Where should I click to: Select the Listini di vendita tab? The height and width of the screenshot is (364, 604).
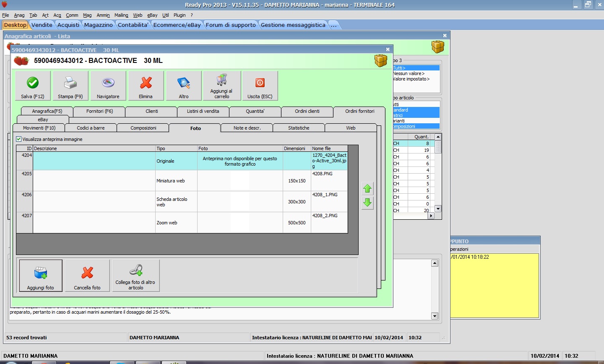pos(203,111)
